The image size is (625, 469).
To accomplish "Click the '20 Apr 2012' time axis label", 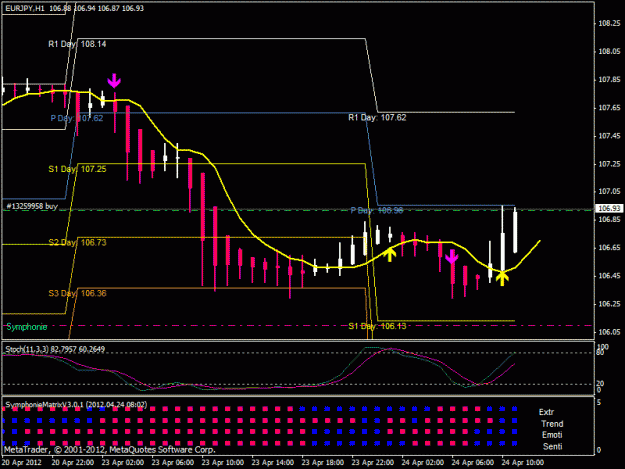I will coord(22,463).
